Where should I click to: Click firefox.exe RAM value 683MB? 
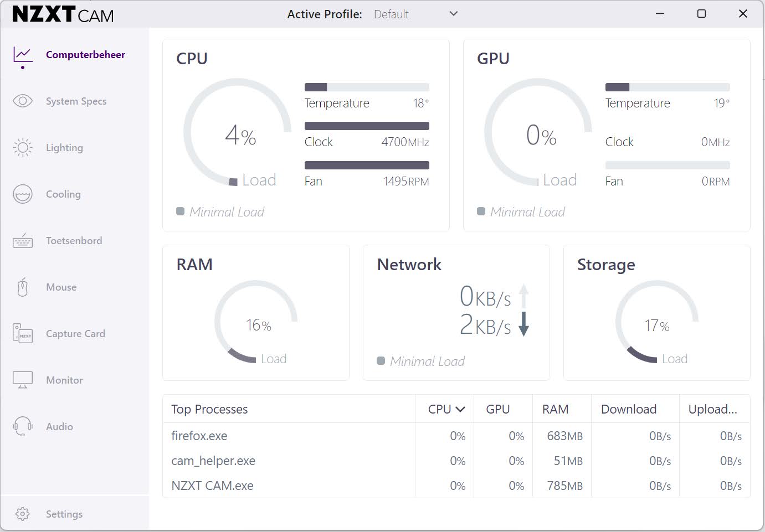click(x=564, y=436)
